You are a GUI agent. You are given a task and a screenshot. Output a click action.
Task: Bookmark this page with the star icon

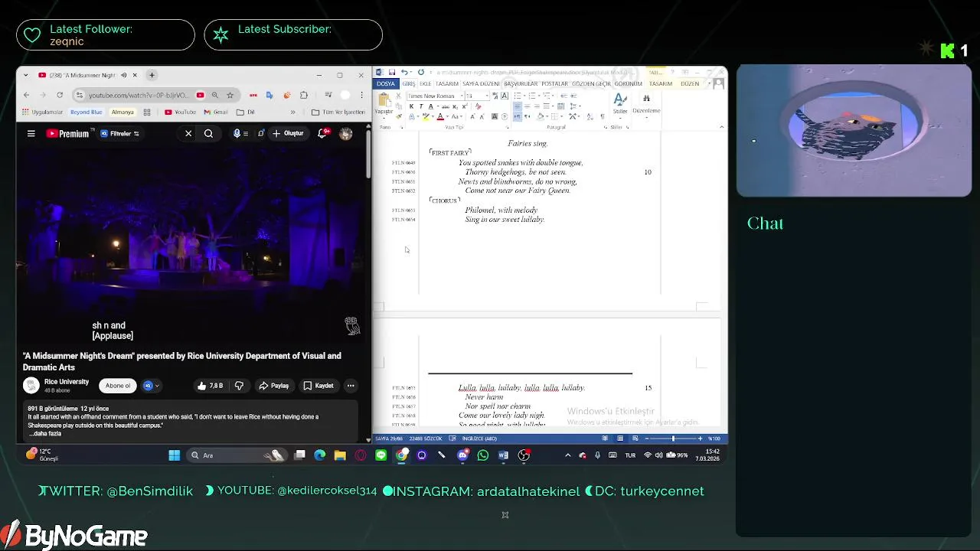(x=230, y=95)
